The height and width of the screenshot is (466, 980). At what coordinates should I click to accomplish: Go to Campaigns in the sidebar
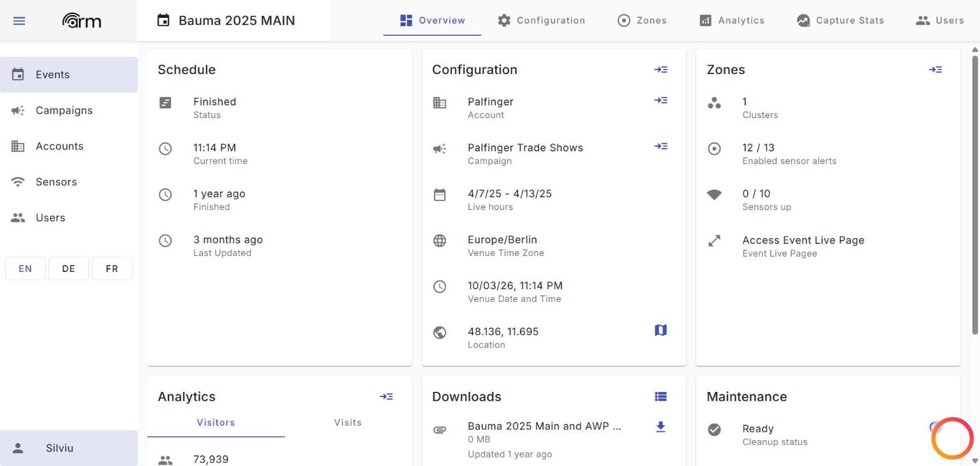click(69, 110)
